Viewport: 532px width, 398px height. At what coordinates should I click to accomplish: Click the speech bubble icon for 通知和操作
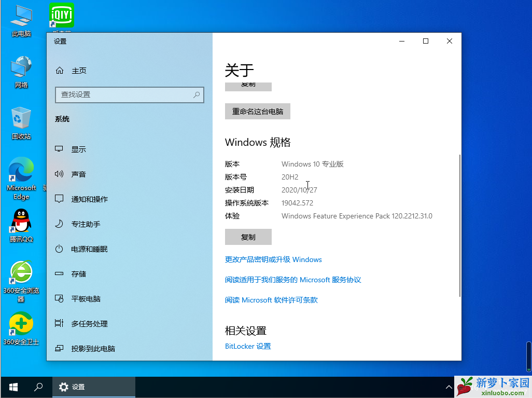pyautogui.click(x=59, y=199)
